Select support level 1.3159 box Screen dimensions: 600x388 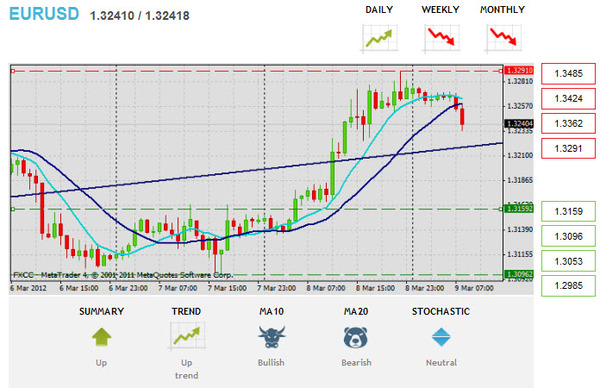click(x=568, y=211)
